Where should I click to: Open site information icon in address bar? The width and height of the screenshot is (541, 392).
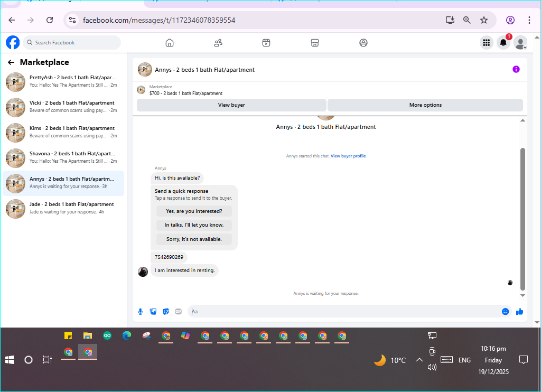(x=72, y=20)
